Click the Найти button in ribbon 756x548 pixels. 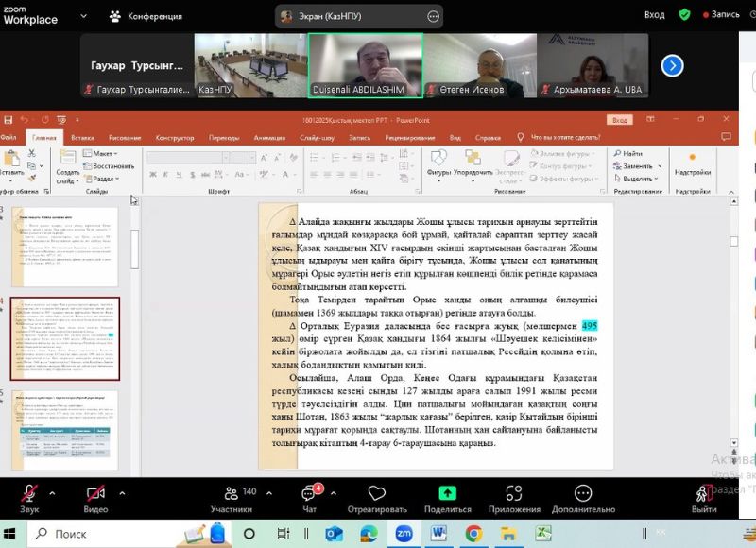tap(627, 153)
